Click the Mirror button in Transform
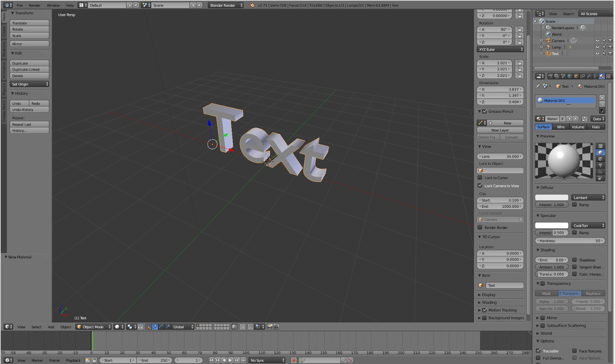The image size is (615, 364). 30,44
